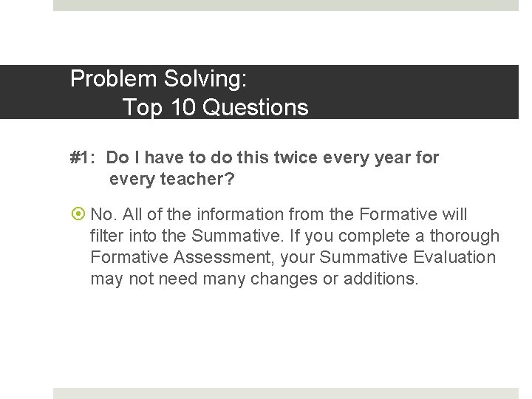Click the "#1:" question number label
Viewport: 532px width, 399px height.
[x=85, y=157]
